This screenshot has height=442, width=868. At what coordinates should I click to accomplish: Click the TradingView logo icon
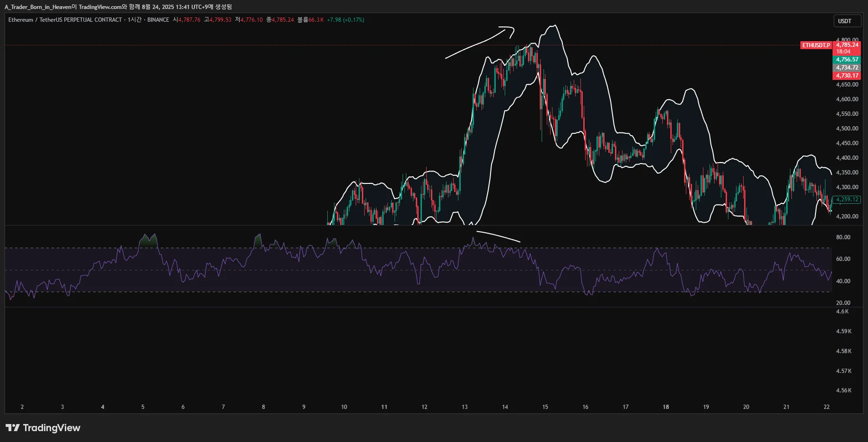coord(13,428)
